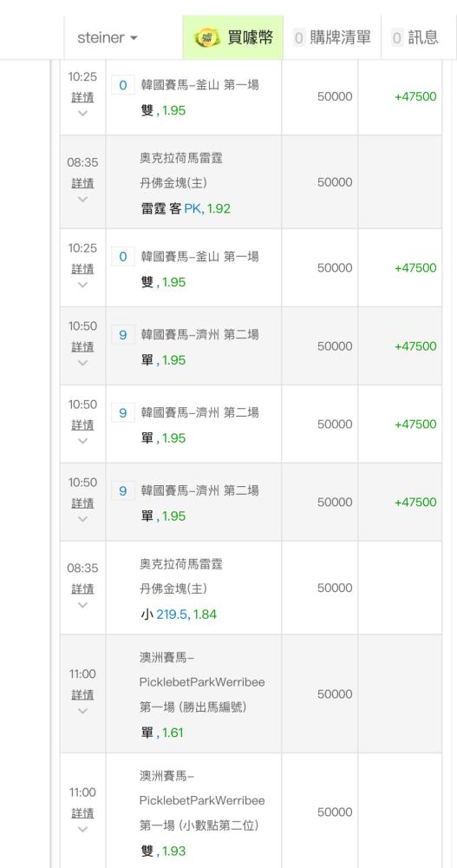The height and width of the screenshot is (868, 457).
Task: Click the 0 count badge beside 購牌清單
Action: pos(299,37)
